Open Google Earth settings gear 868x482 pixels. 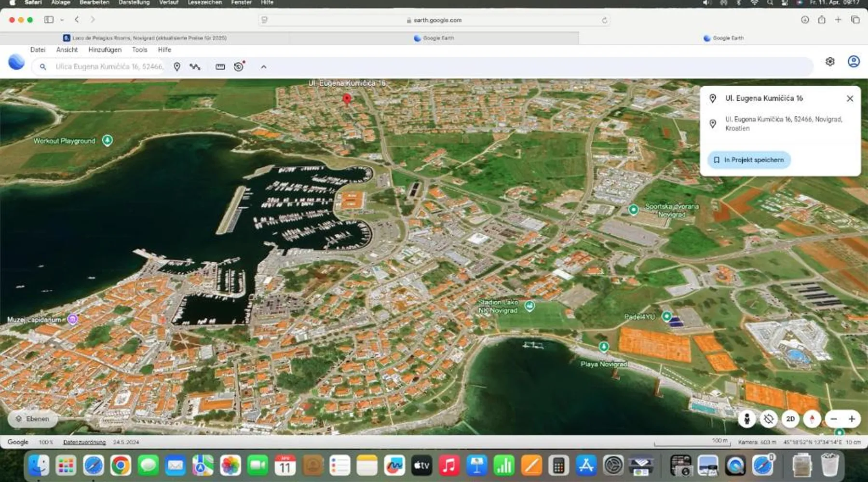pos(830,62)
